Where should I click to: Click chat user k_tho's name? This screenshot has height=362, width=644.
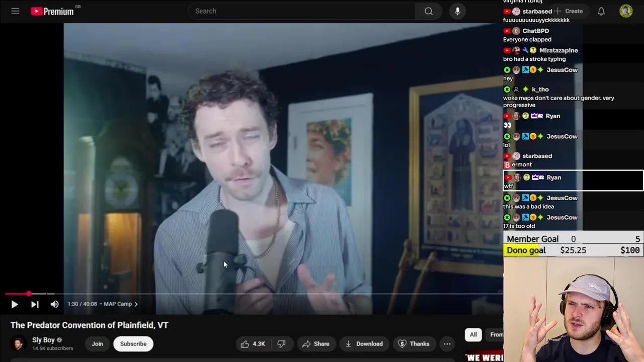[540, 89]
